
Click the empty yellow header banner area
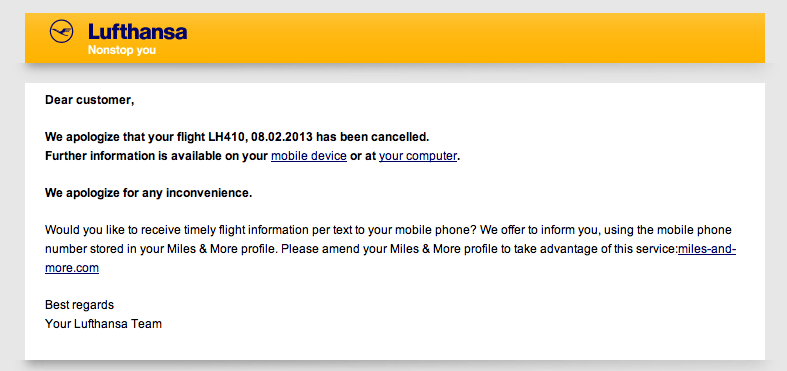477,38
